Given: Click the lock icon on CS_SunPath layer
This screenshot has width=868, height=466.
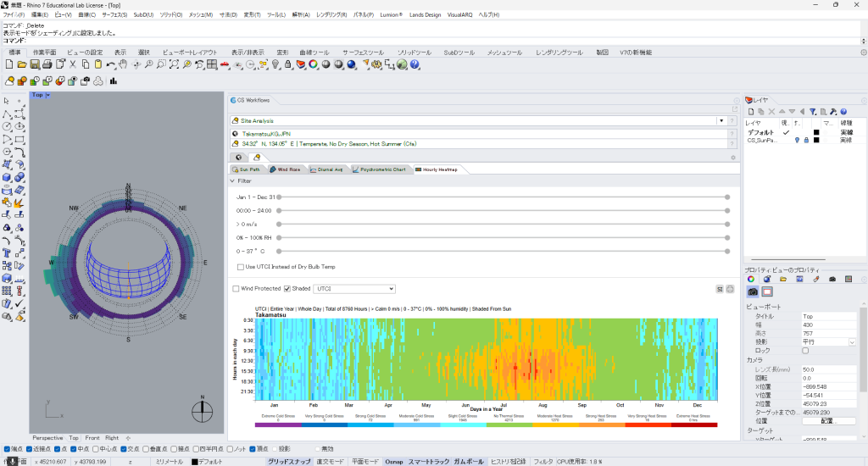Looking at the screenshot, I should (805, 140).
